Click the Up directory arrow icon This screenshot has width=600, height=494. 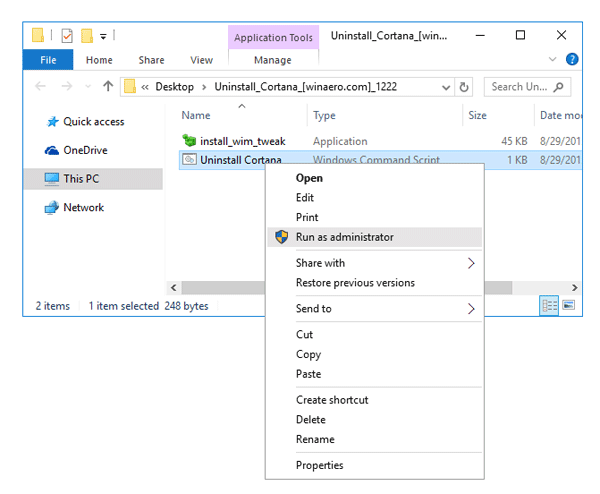pyautogui.click(x=108, y=87)
